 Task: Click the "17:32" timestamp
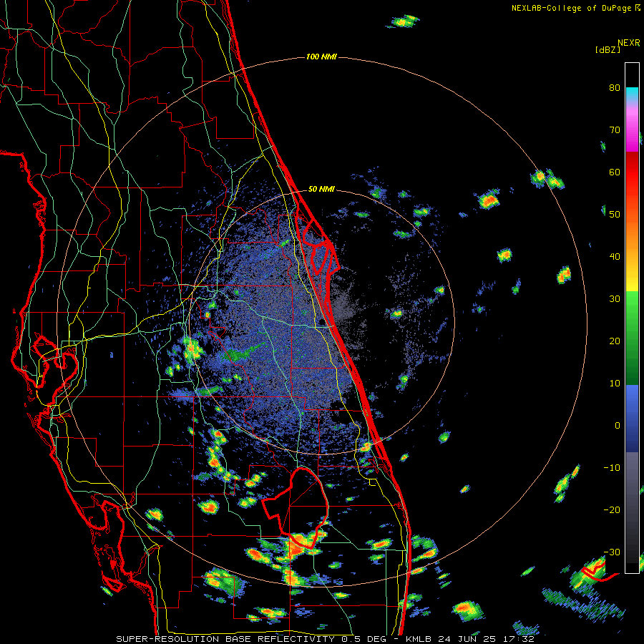pyautogui.click(x=517, y=639)
